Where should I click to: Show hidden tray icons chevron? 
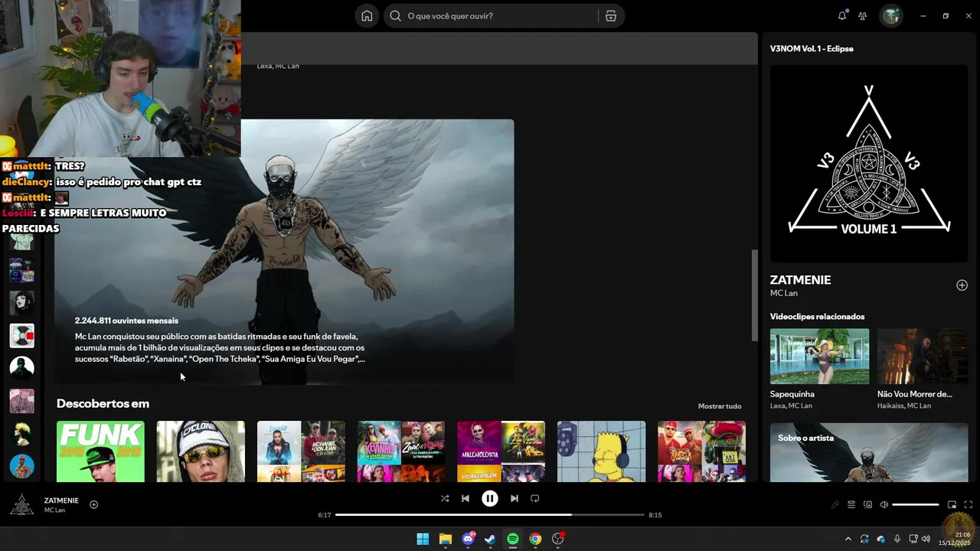(848, 539)
